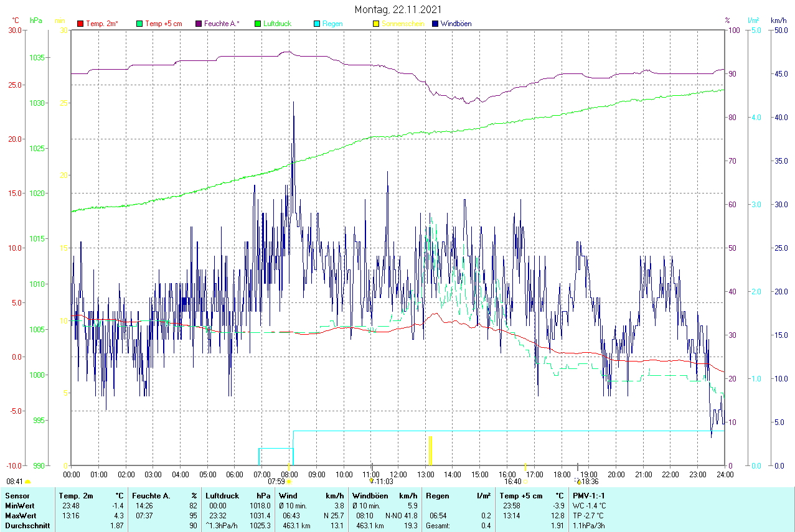Screen dimensions: 795x532
Task: Click the 'Sensor' header in the table
Action: [17, 496]
